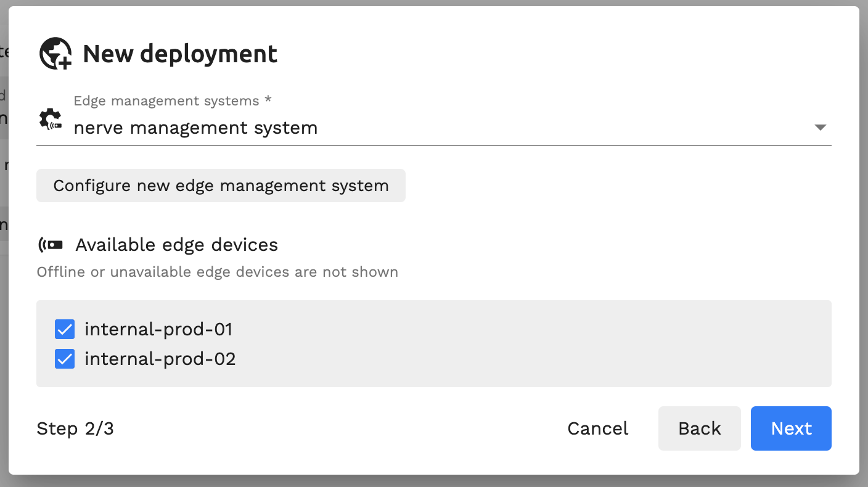The height and width of the screenshot is (487, 868).
Task: Click the offline devices hint text
Action: pyautogui.click(x=218, y=272)
